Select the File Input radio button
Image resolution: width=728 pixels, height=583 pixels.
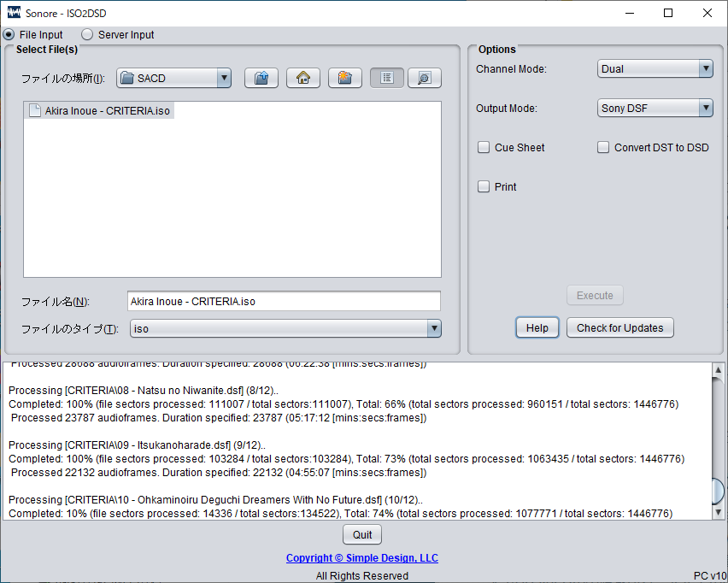coord(9,35)
